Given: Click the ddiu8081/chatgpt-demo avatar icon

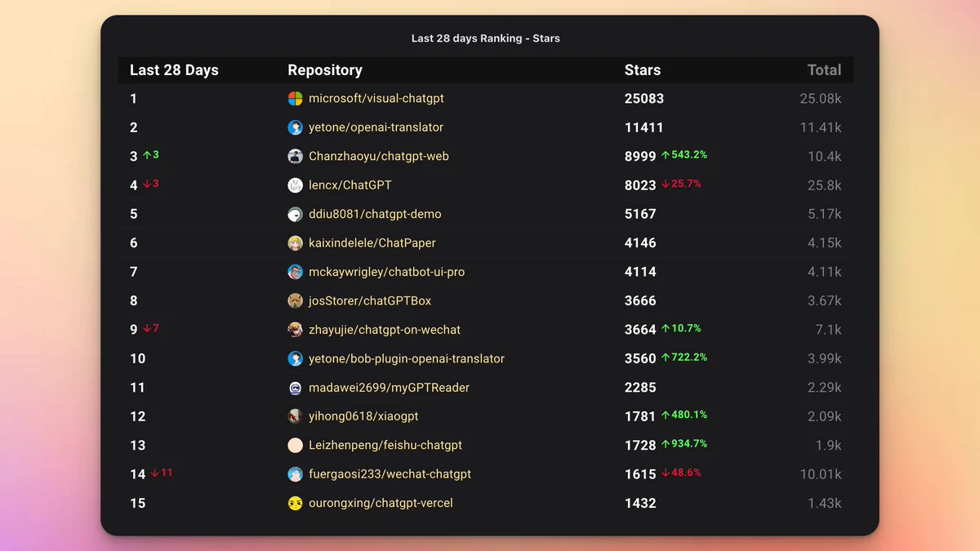Looking at the screenshot, I should coord(296,215).
